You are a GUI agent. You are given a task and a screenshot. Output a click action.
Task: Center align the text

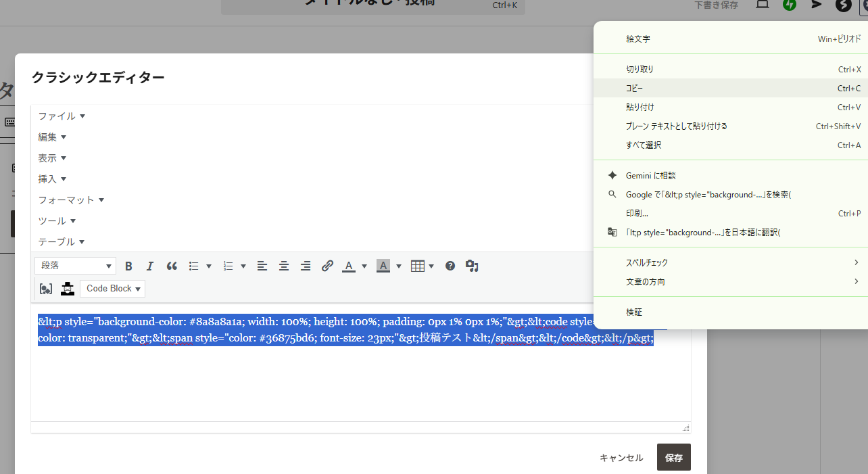click(284, 266)
